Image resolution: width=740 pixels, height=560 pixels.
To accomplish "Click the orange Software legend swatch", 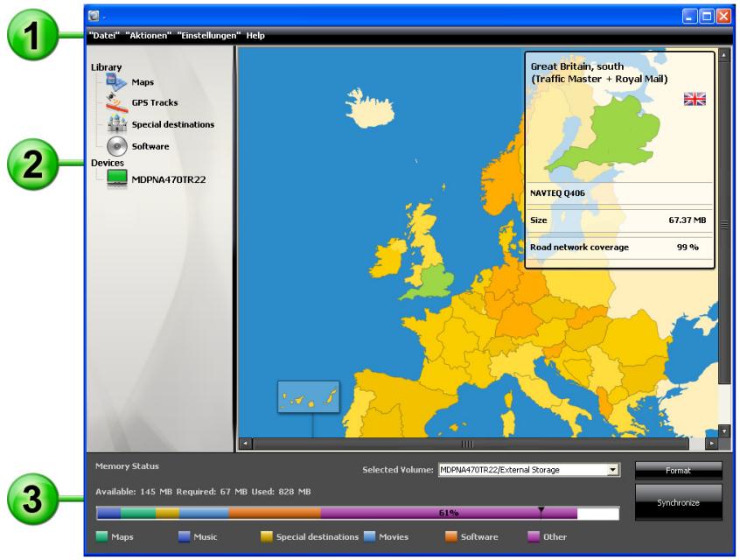I will [x=450, y=536].
